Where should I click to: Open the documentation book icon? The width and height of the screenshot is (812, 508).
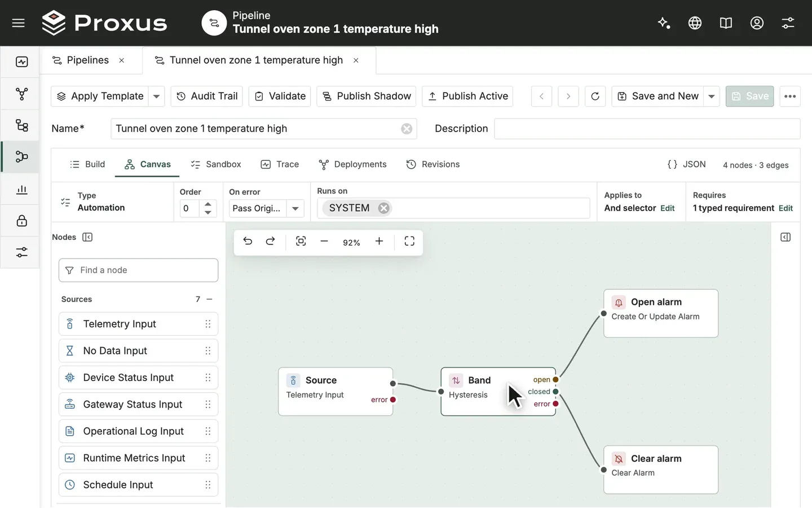(726, 23)
